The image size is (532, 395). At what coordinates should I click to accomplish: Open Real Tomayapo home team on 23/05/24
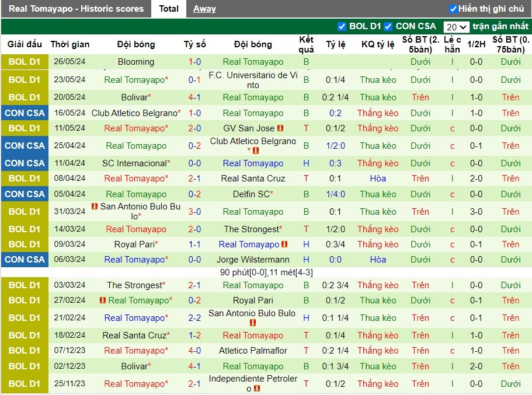click(x=135, y=80)
